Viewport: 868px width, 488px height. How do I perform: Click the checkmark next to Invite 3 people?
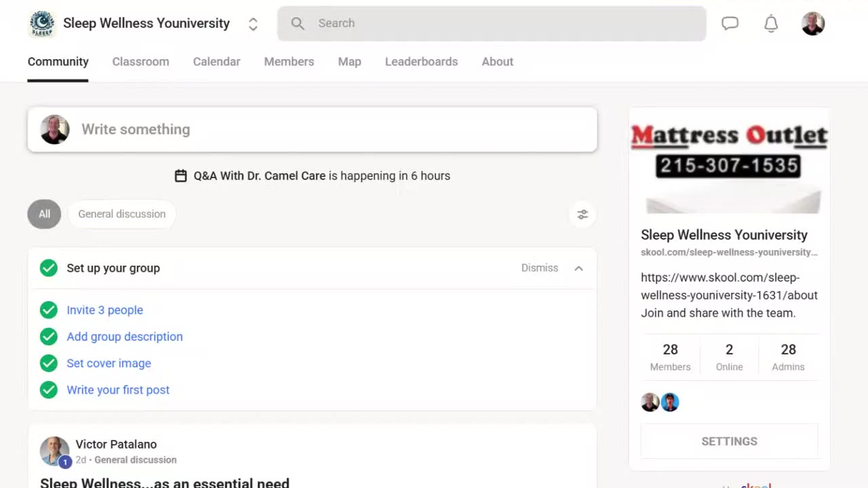pos(48,310)
